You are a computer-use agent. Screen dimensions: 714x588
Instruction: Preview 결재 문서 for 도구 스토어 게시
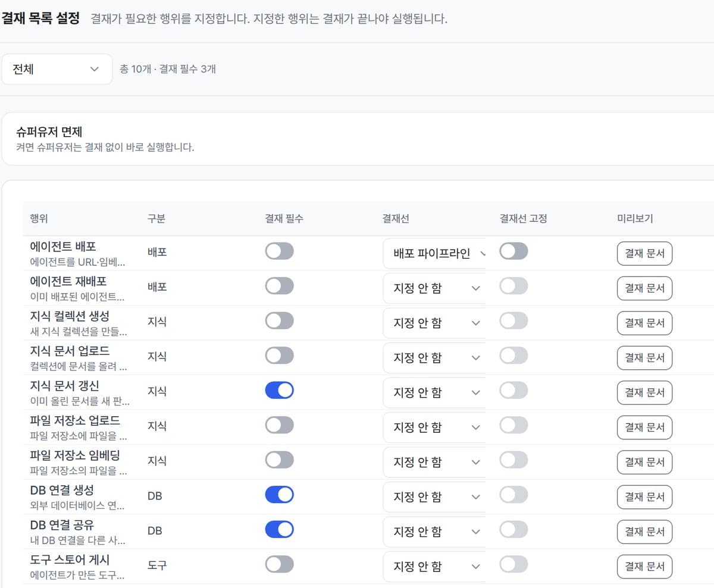point(644,567)
